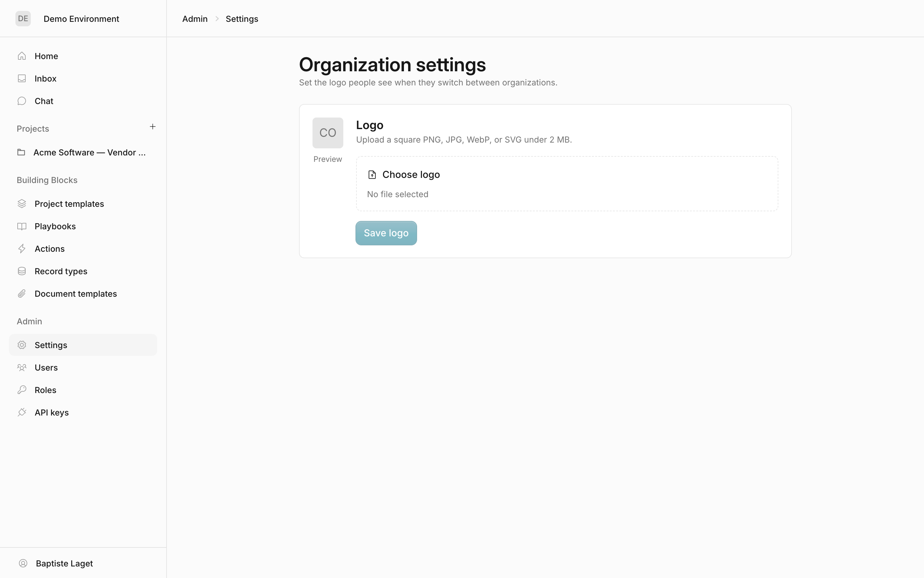Click the Organization settings heading
This screenshot has width=924, height=578.
pos(392,65)
